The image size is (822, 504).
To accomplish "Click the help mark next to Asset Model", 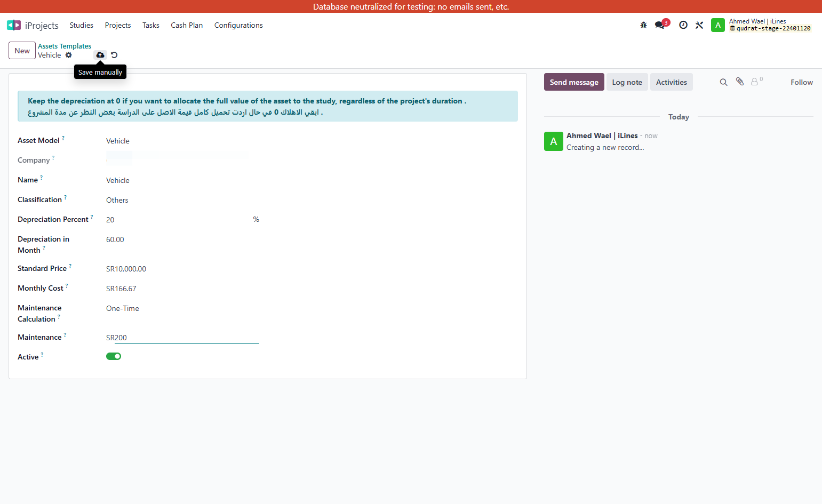I will click(63, 138).
